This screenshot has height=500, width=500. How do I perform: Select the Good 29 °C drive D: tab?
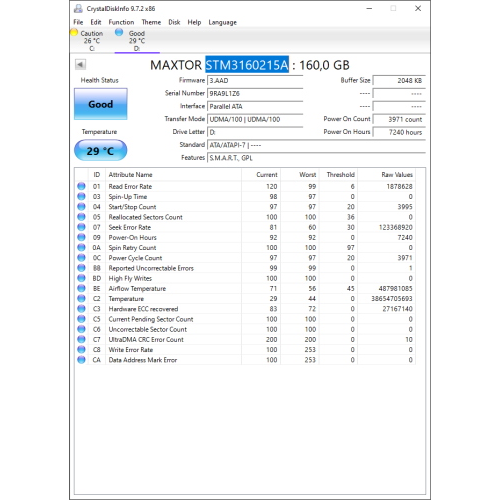[x=137, y=41]
